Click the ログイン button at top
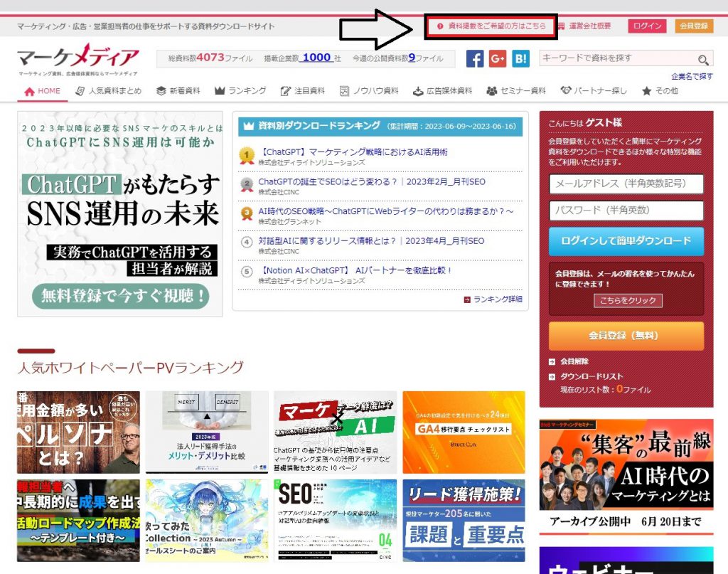Image resolution: width=728 pixels, height=574 pixels. pyautogui.click(x=647, y=26)
